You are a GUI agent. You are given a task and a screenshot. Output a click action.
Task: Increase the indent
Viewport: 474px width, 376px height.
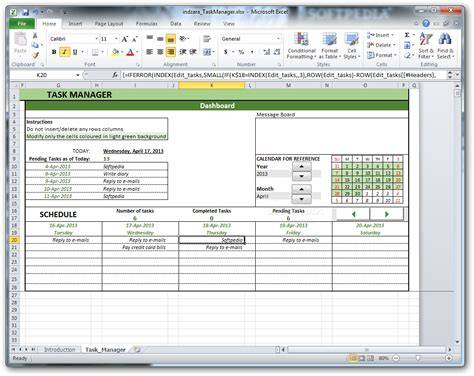point(193,52)
